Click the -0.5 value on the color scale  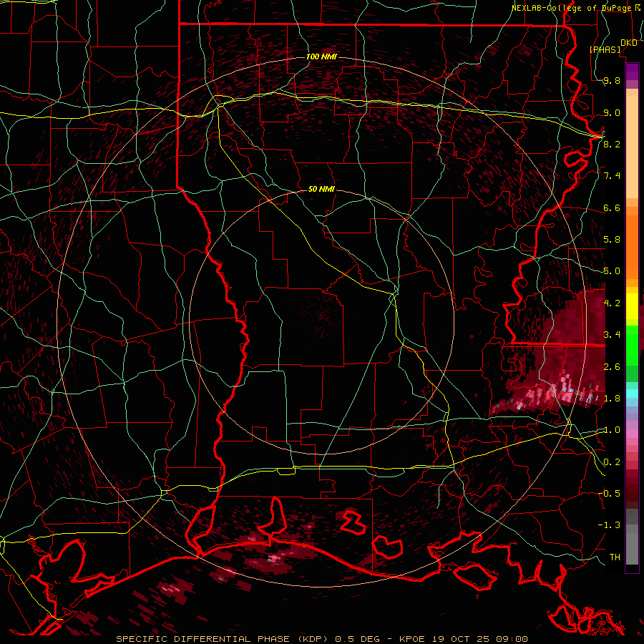pyautogui.click(x=609, y=493)
